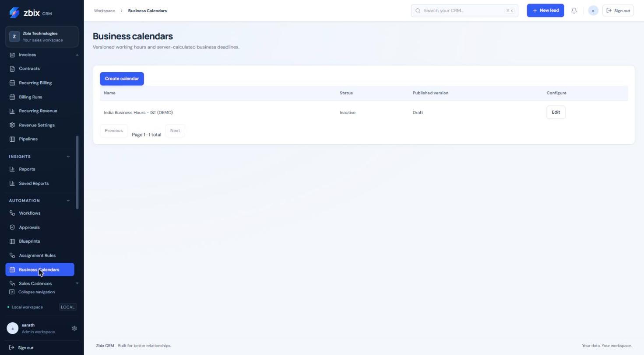
Task: Click the Saved Reports chart icon
Action: click(12, 183)
